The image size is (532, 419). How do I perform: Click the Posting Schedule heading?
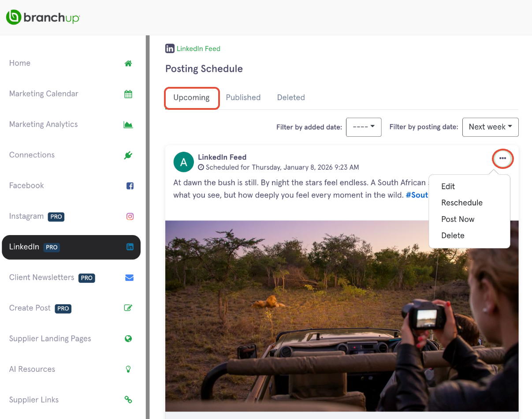coord(204,69)
